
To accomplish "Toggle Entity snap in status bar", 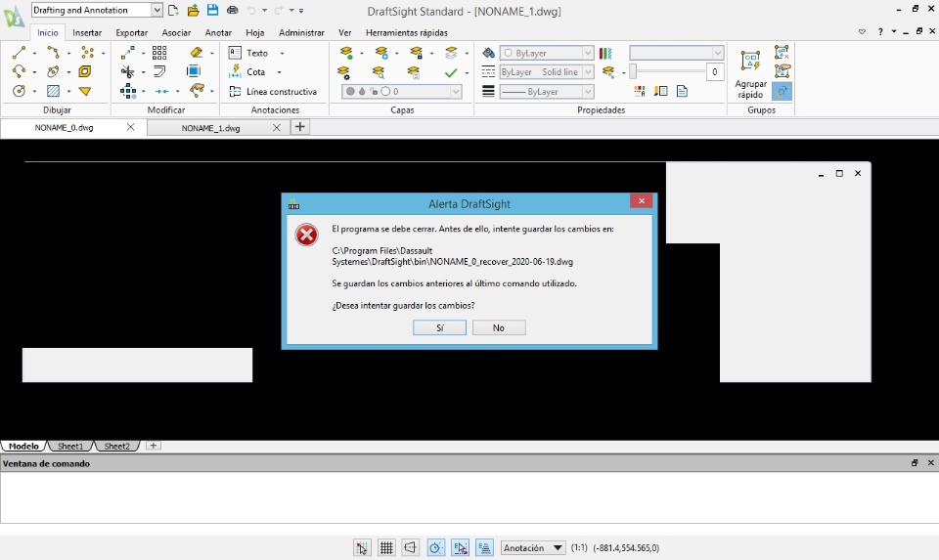I will point(460,547).
